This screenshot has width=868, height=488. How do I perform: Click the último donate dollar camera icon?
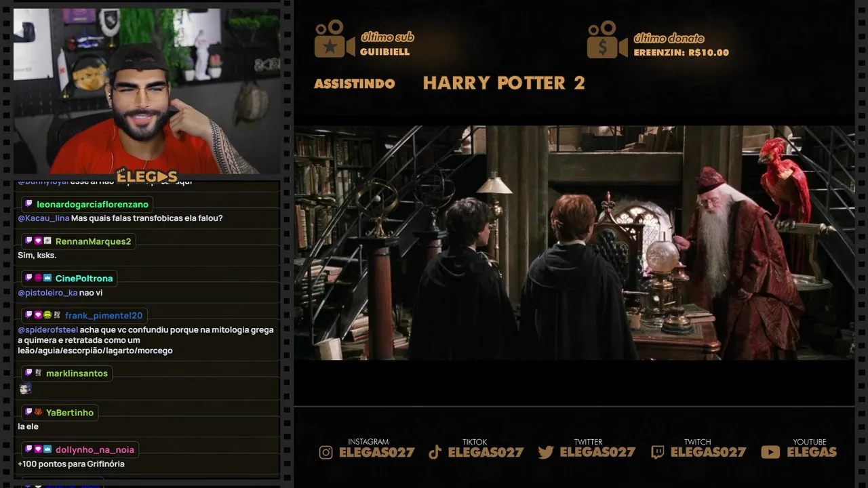click(x=607, y=39)
